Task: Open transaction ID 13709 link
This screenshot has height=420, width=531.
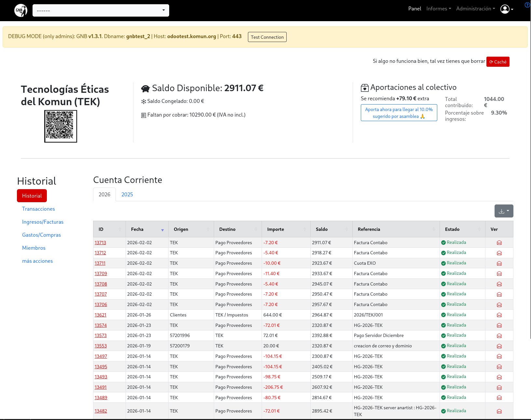Action: pos(101,273)
